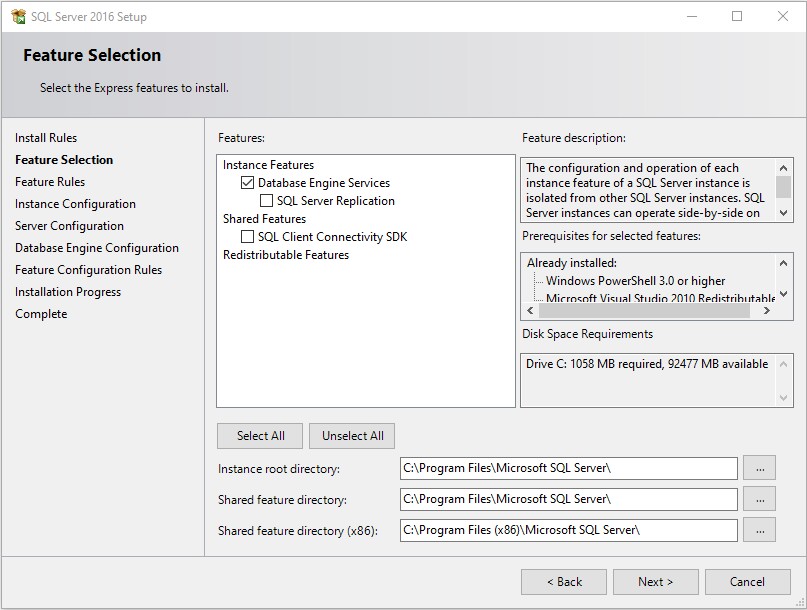Image resolution: width=807 pixels, height=610 pixels.
Task: Click the Unselect All button
Action: click(x=352, y=436)
